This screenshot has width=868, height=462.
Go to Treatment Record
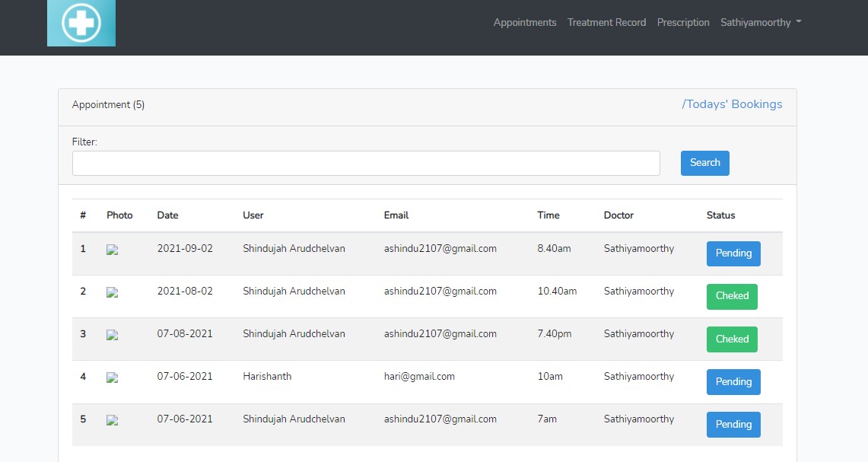[606, 22]
